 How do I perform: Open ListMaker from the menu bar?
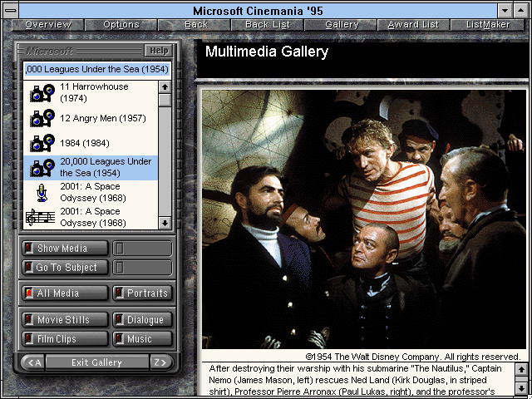pyautogui.click(x=488, y=25)
